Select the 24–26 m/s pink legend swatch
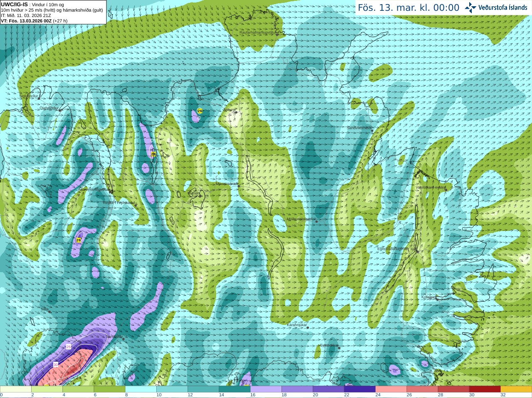Screen dimensions: 532x398 391,389
